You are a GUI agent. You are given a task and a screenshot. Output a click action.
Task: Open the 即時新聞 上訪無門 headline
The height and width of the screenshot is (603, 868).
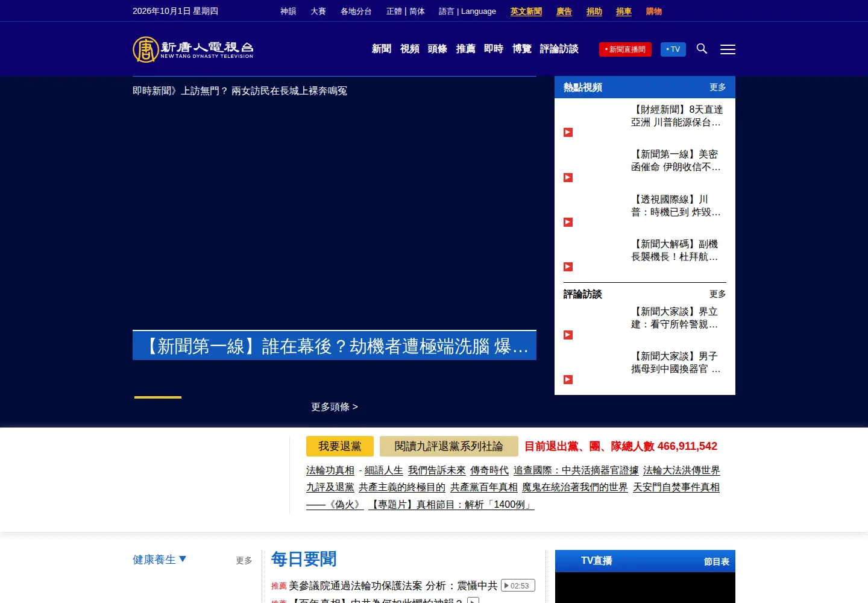coord(240,90)
